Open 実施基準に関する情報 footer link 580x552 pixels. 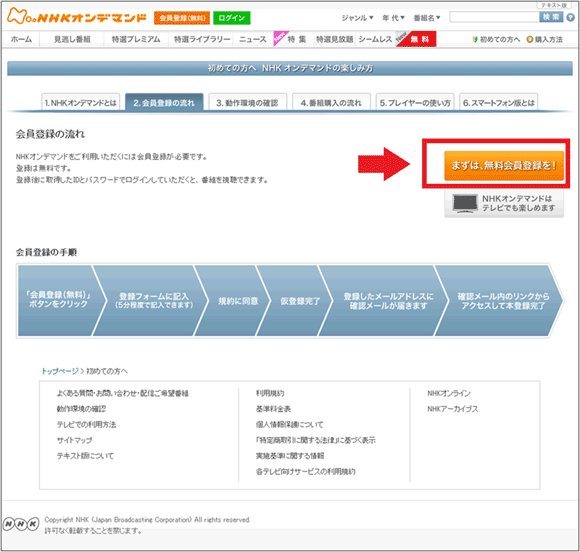tap(290, 456)
